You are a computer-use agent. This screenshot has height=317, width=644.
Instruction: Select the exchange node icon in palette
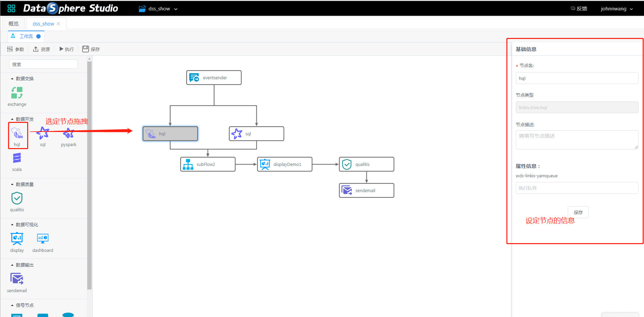[x=17, y=93]
